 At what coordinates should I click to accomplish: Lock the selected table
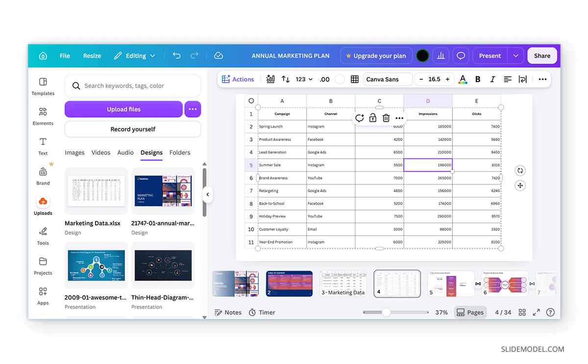[373, 118]
